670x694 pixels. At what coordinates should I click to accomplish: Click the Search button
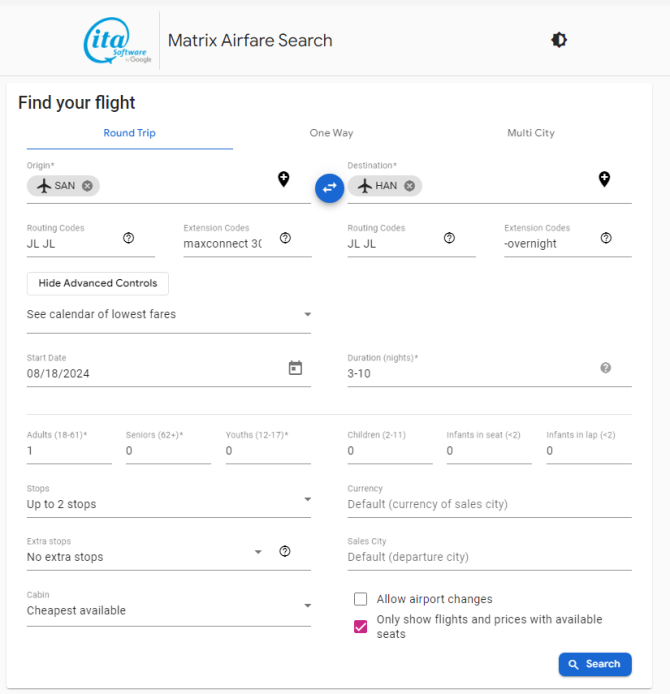[595, 664]
